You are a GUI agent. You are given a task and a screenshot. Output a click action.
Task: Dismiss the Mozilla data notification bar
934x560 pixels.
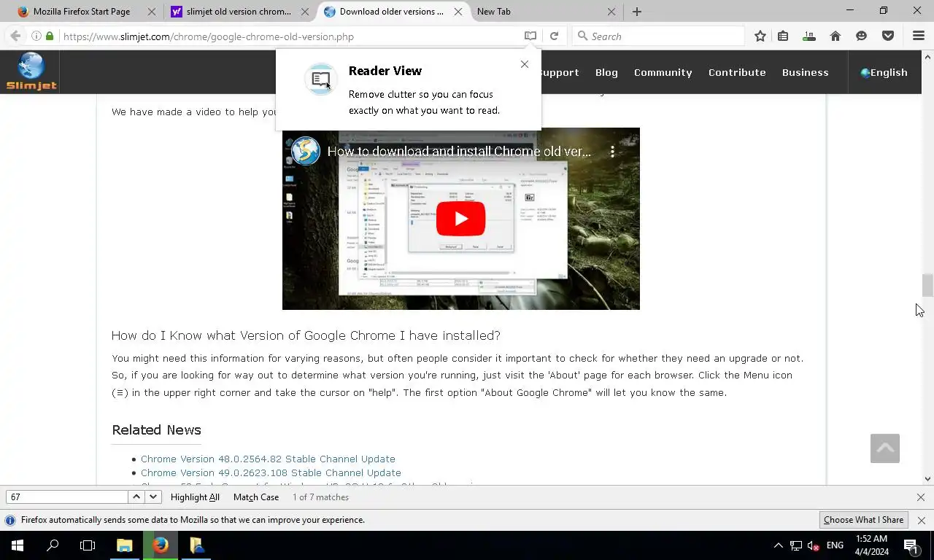[x=921, y=521]
